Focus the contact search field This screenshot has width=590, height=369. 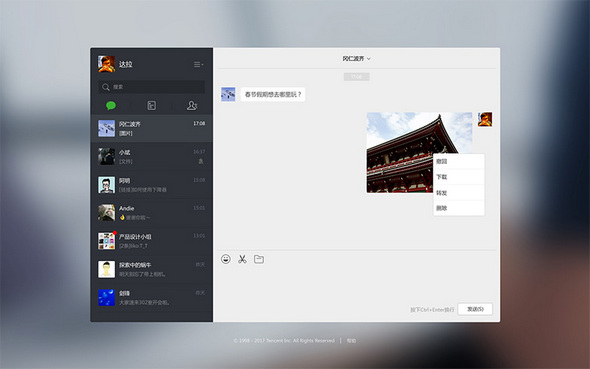[152, 87]
